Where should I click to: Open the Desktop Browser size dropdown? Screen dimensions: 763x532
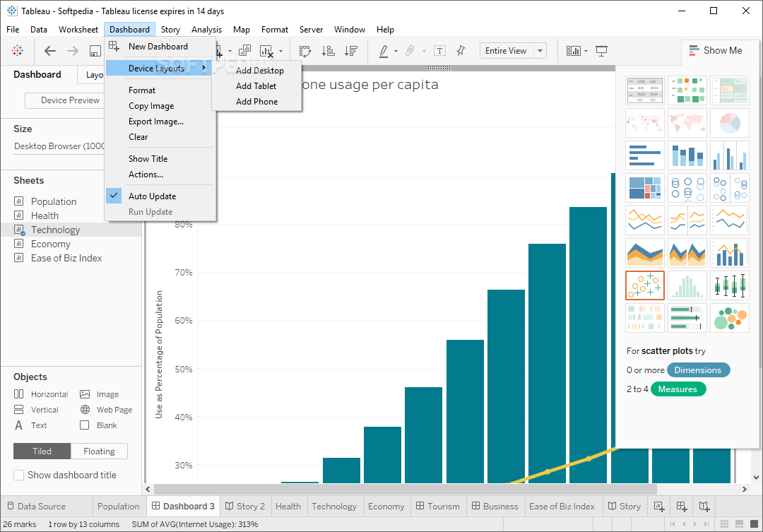click(x=59, y=146)
